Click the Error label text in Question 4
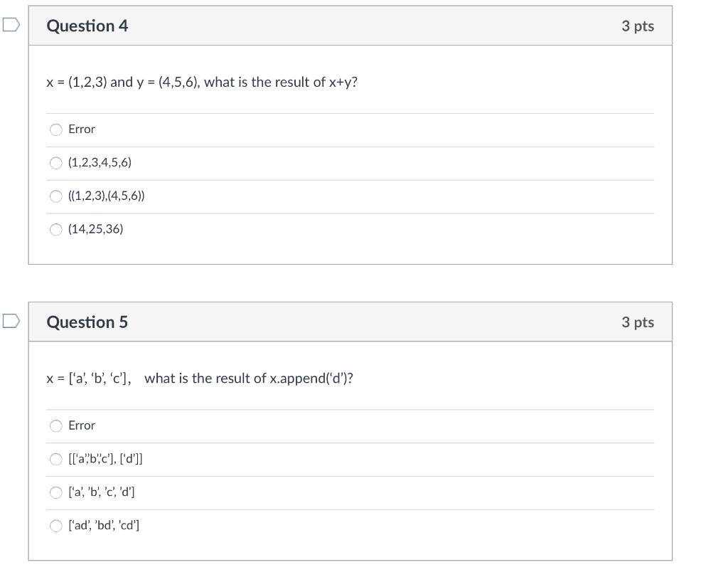 82,129
